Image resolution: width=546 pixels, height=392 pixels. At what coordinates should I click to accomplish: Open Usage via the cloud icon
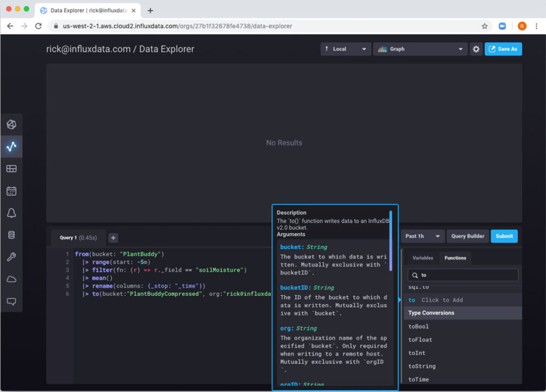coord(11,279)
